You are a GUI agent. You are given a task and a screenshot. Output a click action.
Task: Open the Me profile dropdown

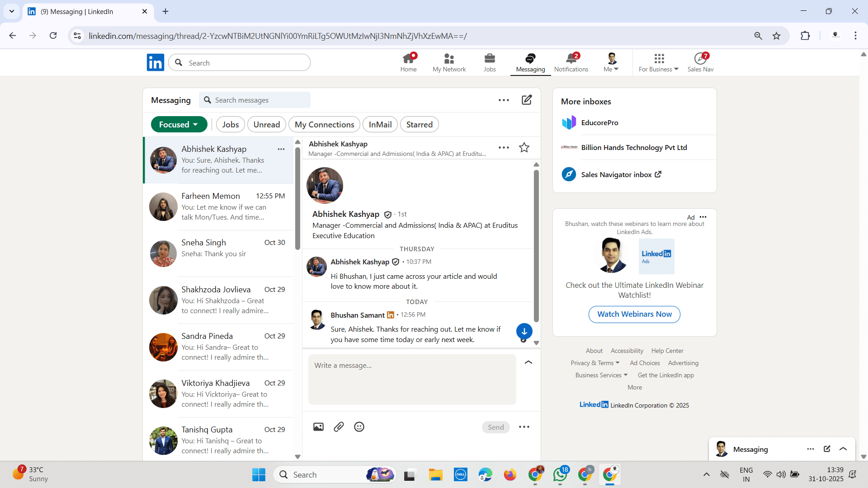(x=611, y=62)
